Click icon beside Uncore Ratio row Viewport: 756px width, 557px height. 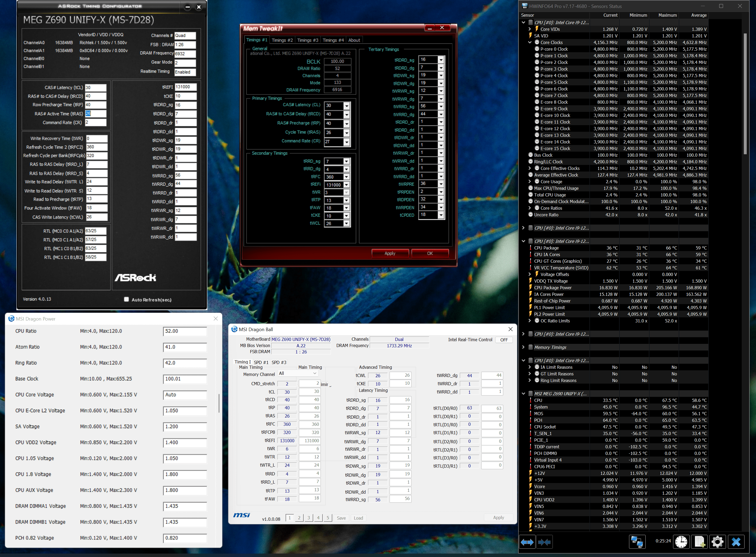(530, 214)
